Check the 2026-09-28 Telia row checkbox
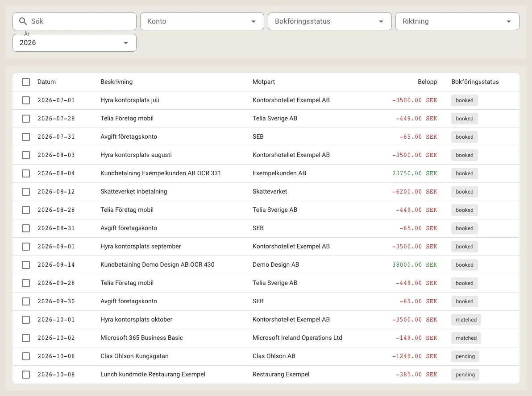Image resolution: width=532 pixels, height=396 pixels. pos(26,283)
